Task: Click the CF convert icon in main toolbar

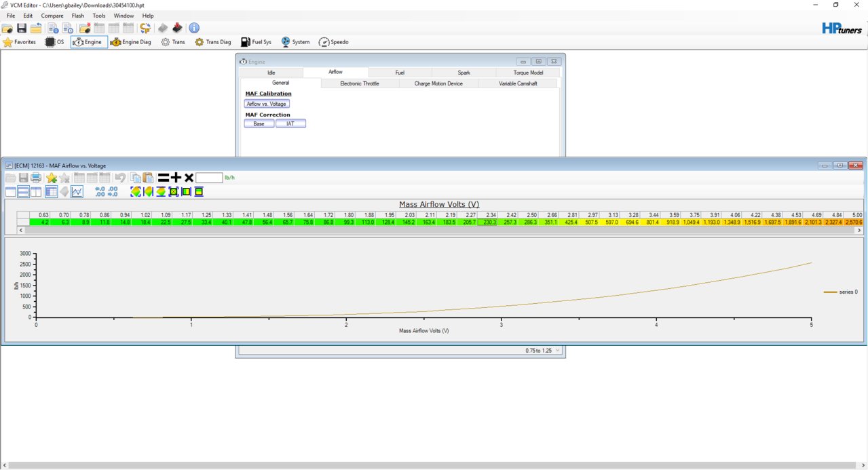Action: click(x=145, y=28)
